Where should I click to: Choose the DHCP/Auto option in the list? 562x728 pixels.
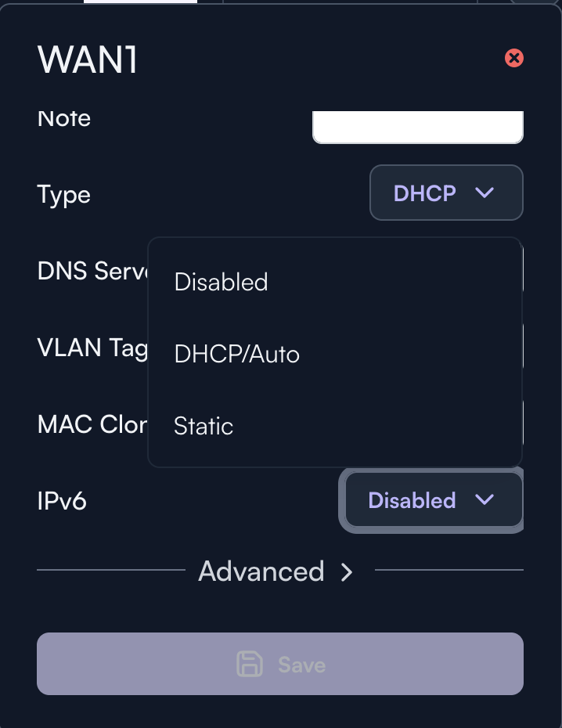point(237,355)
